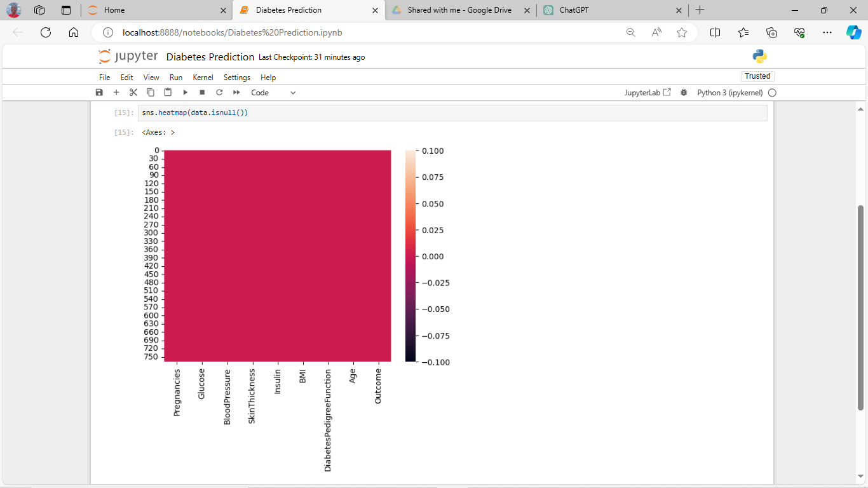View site information icon in address bar
This screenshot has height=488, width=868.
click(108, 32)
